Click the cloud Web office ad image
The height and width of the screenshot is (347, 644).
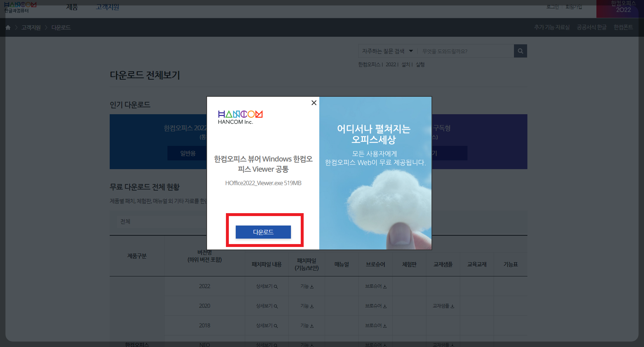(x=375, y=173)
